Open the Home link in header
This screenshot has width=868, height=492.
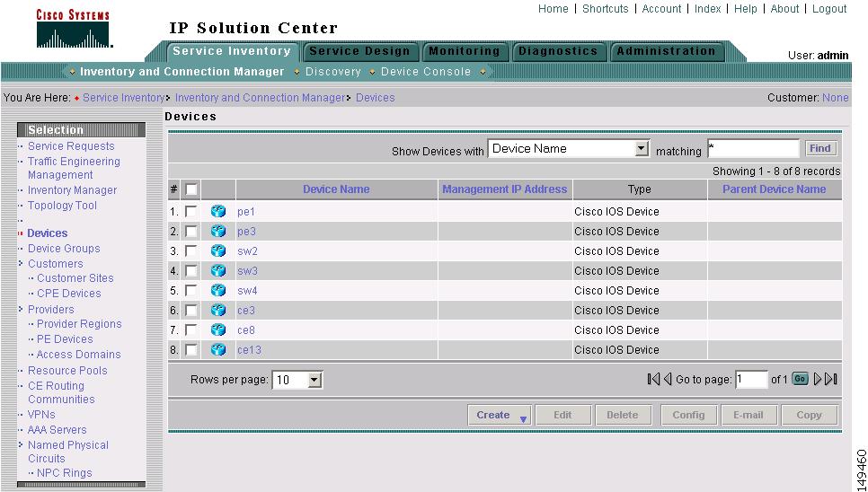pos(553,9)
